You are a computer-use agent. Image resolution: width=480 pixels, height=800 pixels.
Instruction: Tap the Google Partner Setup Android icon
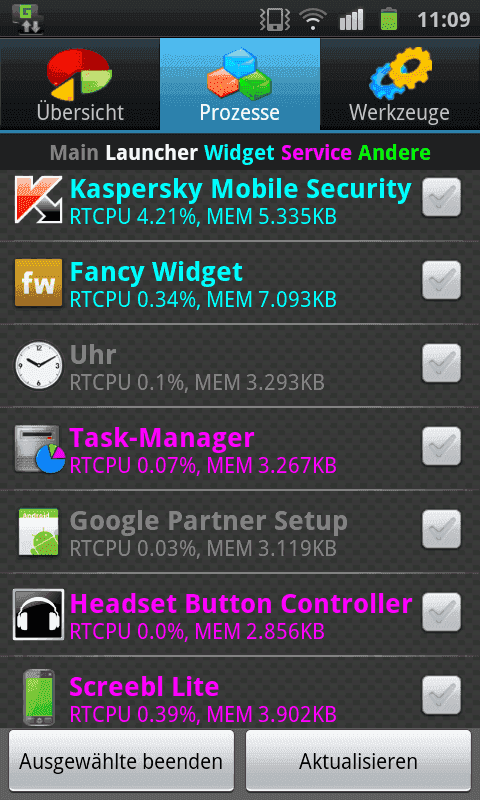click(39, 532)
